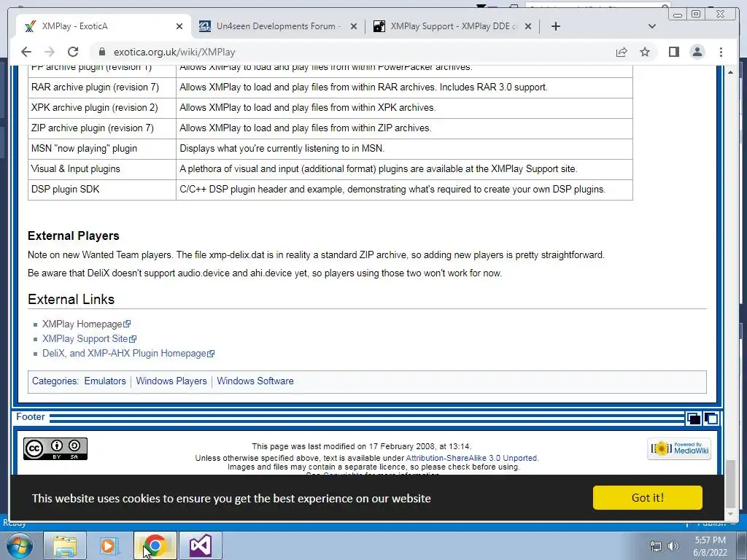The width and height of the screenshot is (747, 560).
Task: Open the Categories link
Action: tap(55, 381)
